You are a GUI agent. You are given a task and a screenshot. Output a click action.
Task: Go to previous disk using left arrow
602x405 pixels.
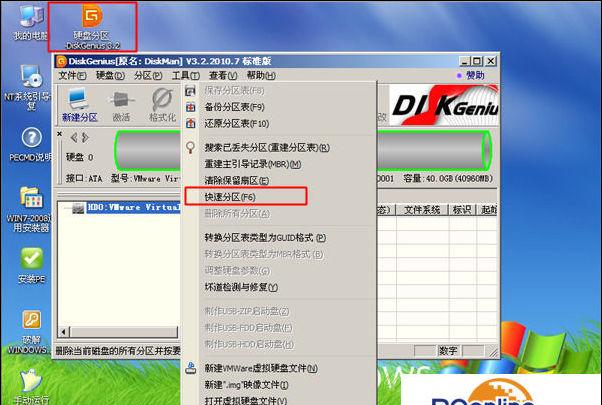74,137
